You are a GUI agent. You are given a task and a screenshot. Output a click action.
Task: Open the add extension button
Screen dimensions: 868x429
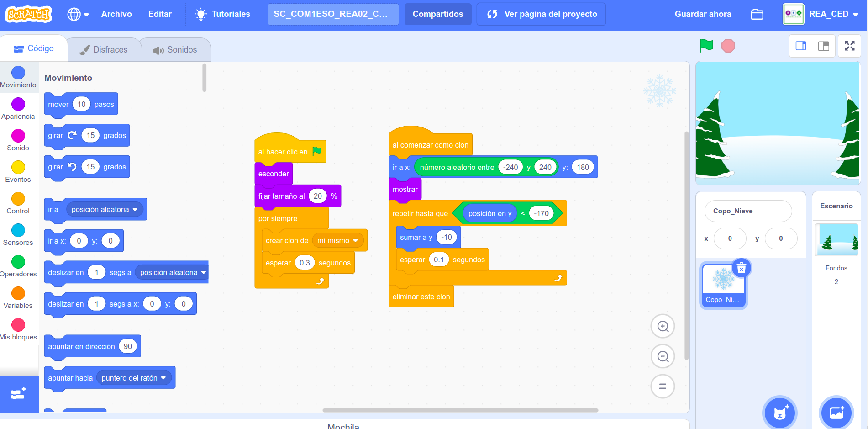[19, 394]
